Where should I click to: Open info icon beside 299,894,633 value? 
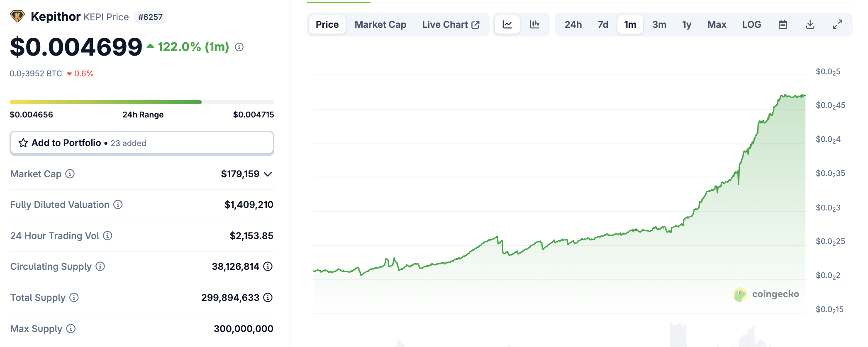268,298
